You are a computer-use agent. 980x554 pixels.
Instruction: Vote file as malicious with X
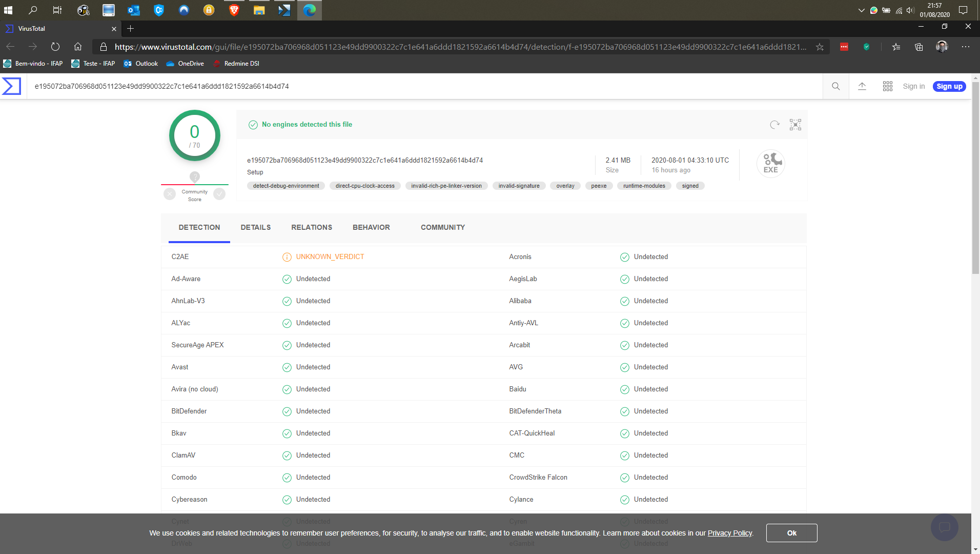click(x=170, y=194)
